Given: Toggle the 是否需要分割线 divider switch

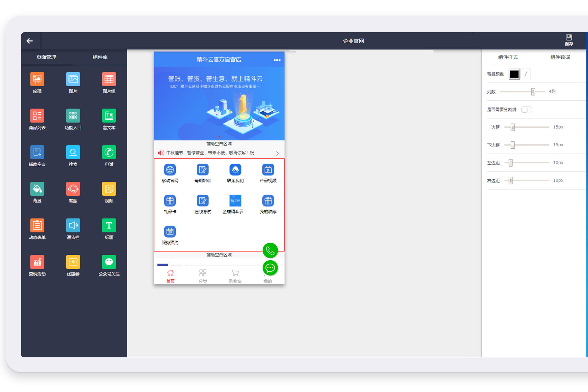Looking at the screenshot, I should coord(526,110).
